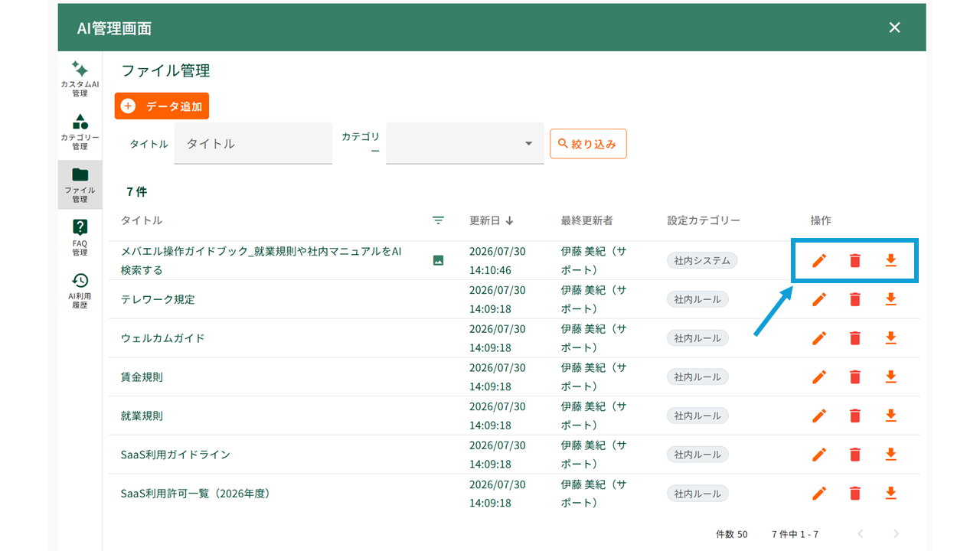This screenshot has width=980, height=551.
Task: Delete the 就業規則 entry
Action: pos(855,416)
